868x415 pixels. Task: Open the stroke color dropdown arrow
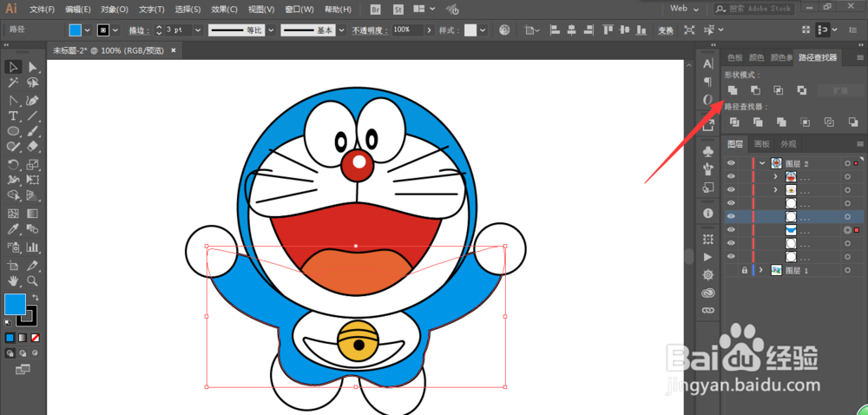pyautogui.click(x=115, y=30)
